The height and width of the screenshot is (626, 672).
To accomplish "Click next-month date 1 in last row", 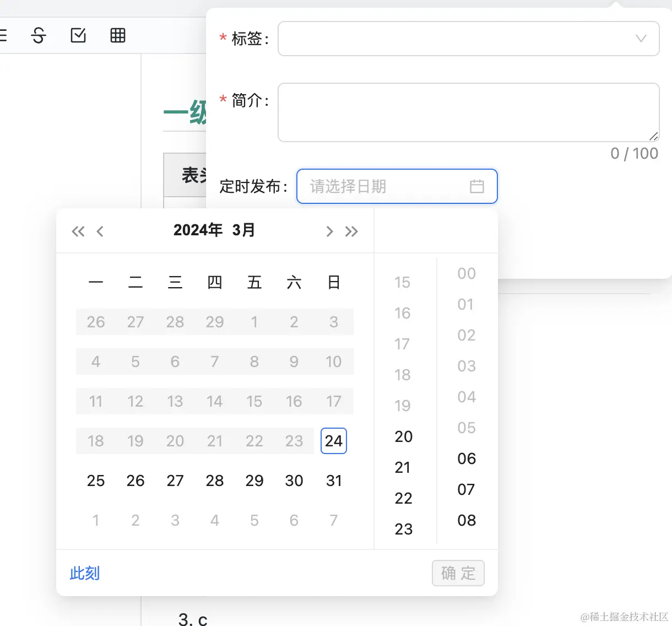I will coord(96,520).
